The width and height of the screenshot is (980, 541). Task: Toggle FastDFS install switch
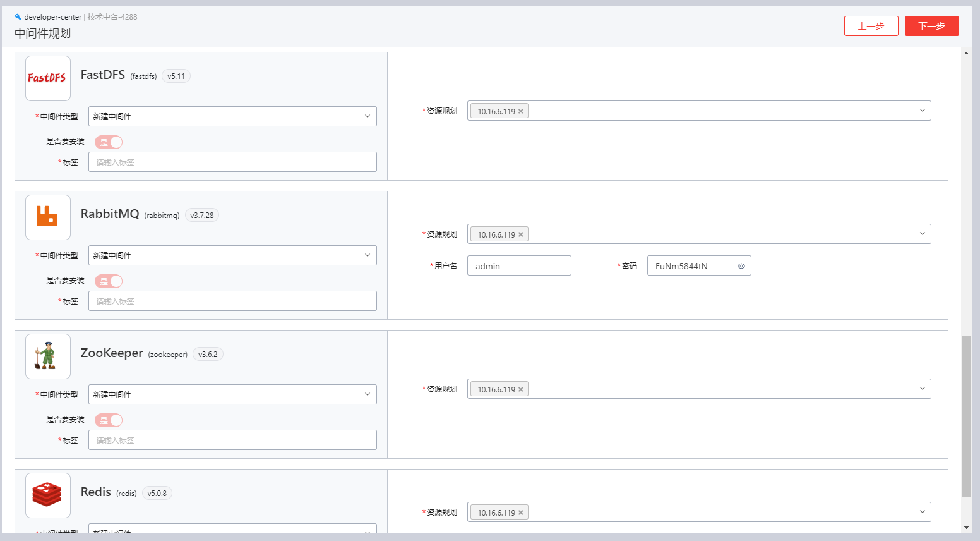click(x=109, y=142)
